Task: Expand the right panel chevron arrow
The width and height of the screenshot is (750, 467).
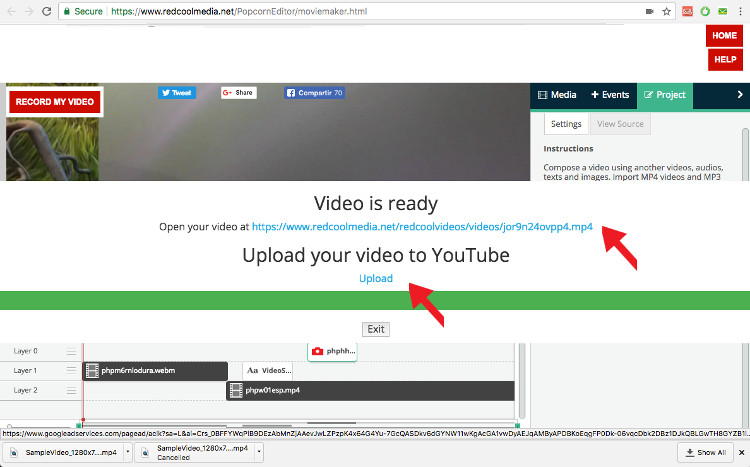Action: point(739,95)
